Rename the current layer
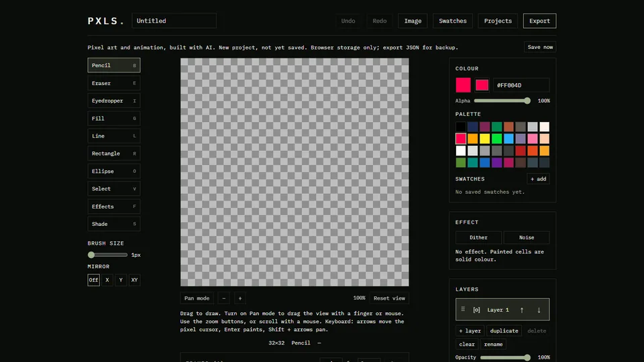 pos(493,345)
